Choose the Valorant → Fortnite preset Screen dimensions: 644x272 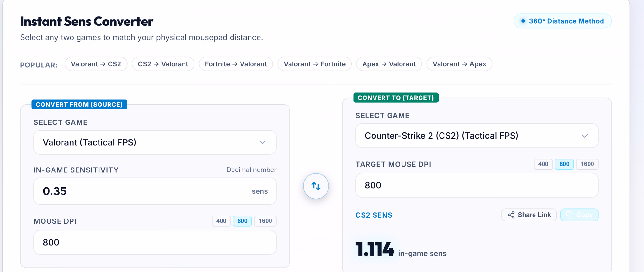coord(315,64)
